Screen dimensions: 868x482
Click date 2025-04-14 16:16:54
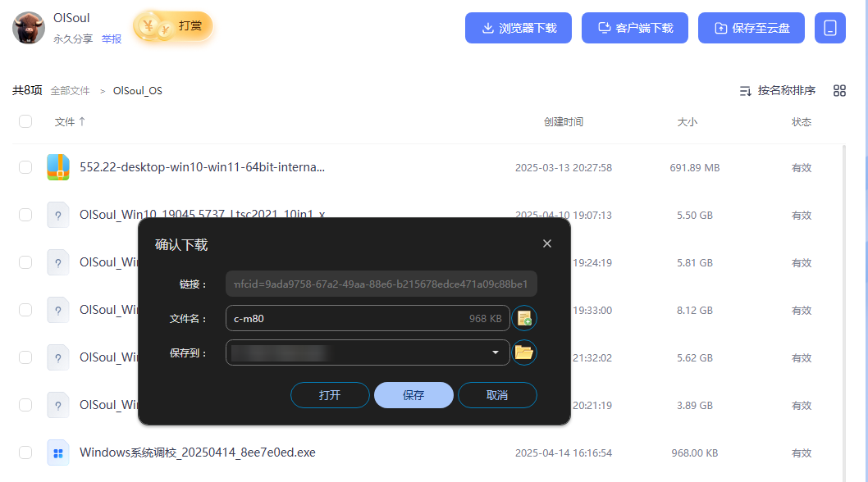[564, 453]
